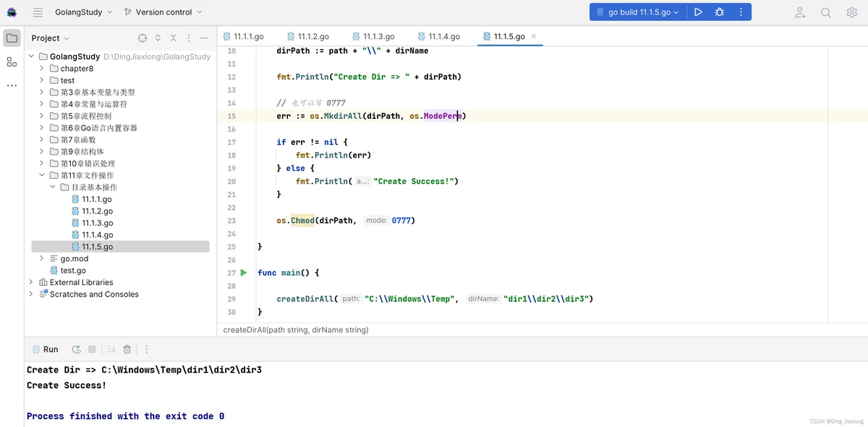The height and width of the screenshot is (427, 868).
Task: Select 11.1.2.go in the project tree
Action: [97, 211]
